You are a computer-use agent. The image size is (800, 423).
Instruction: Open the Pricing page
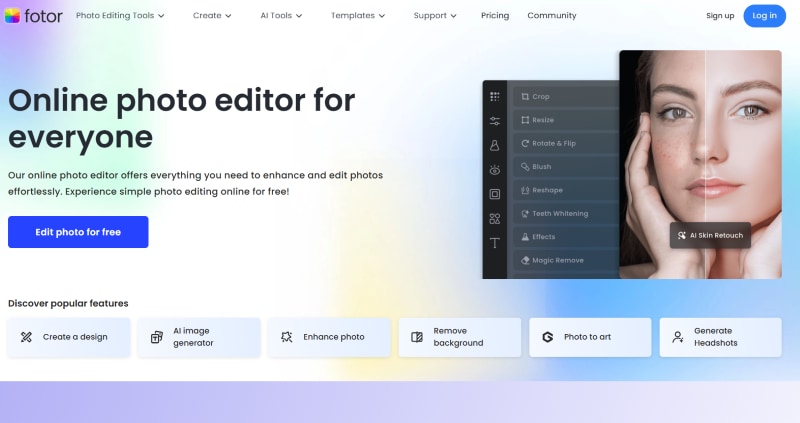(495, 15)
